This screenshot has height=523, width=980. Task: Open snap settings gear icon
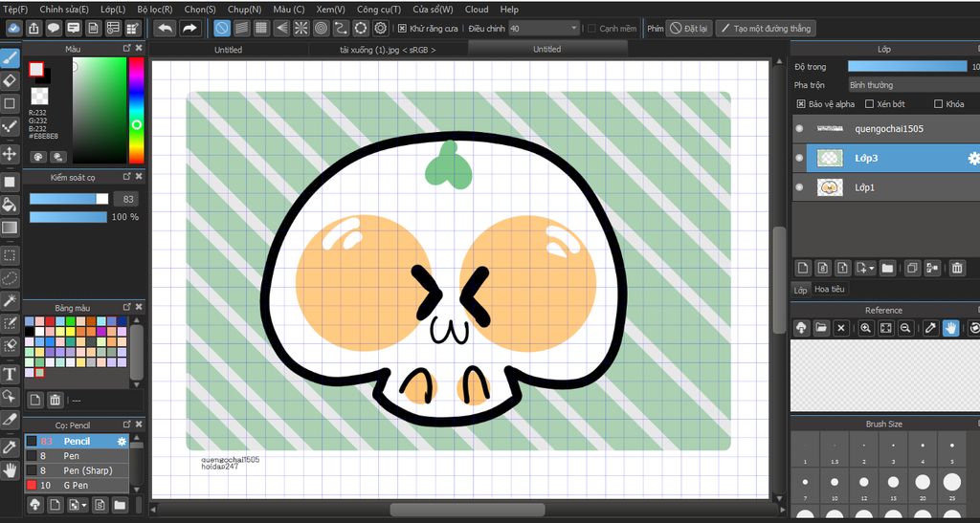[381, 28]
